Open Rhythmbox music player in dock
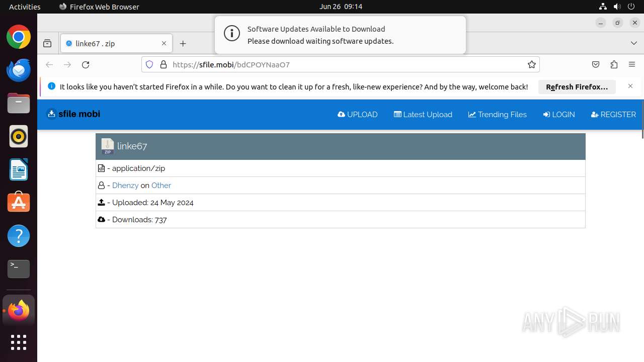This screenshot has height=362, width=644. pos(19,136)
